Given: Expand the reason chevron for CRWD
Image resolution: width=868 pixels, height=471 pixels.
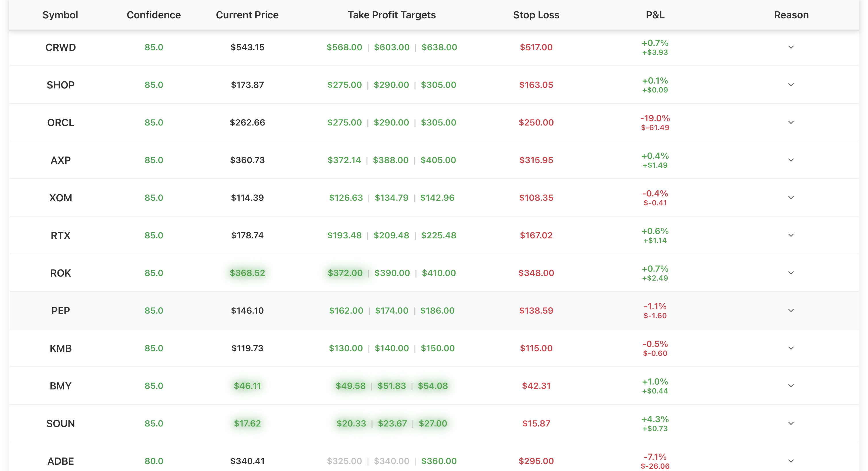Looking at the screenshot, I should (x=791, y=47).
